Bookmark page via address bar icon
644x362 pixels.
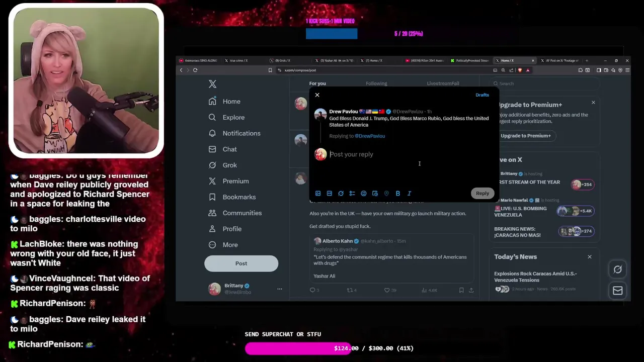point(270,70)
